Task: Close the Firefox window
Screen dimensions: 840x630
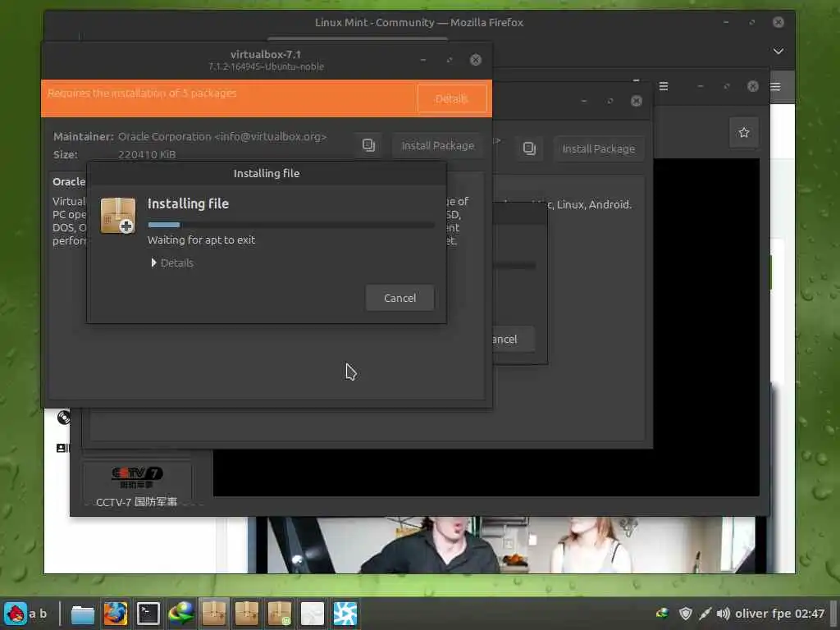Action: (x=778, y=22)
